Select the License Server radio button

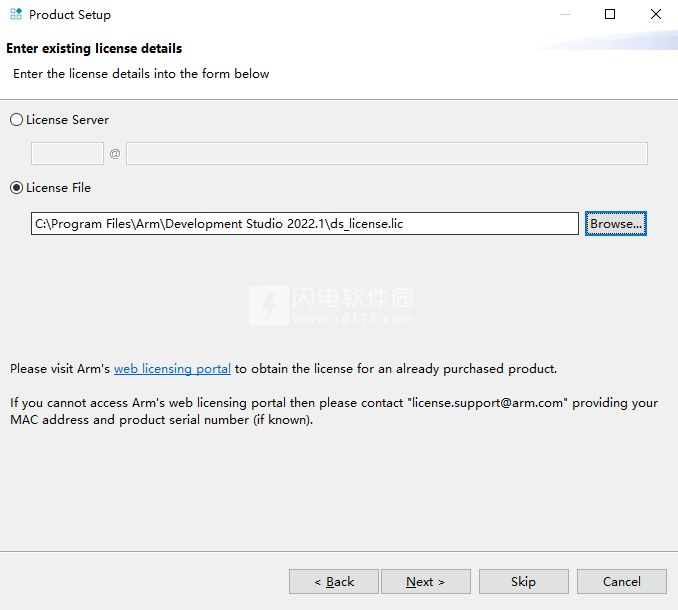point(16,120)
